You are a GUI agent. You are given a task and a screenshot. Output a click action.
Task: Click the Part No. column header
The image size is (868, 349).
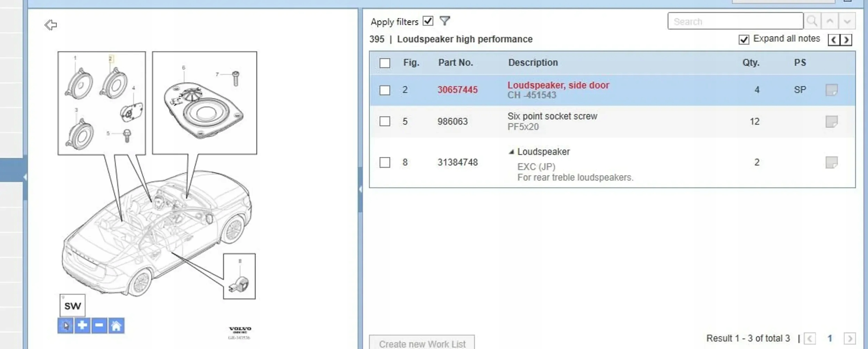tap(456, 63)
